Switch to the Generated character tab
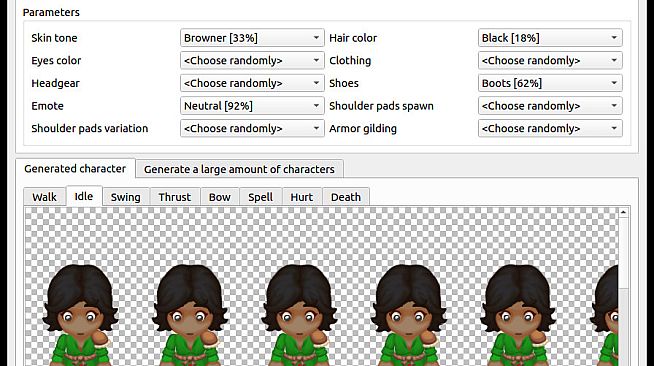 [75, 168]
